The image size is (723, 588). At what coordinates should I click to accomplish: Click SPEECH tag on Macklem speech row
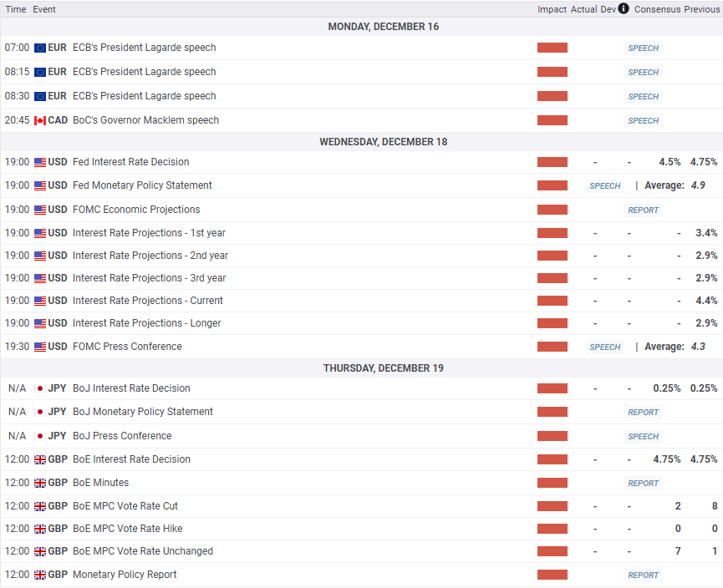pyautogui.click(x=644, y=121)
